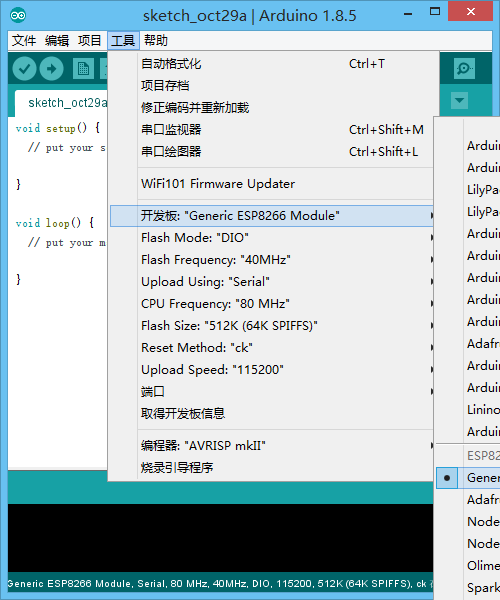Open the 文件 menu
This screenshot has width=500, height=600.
24,40
